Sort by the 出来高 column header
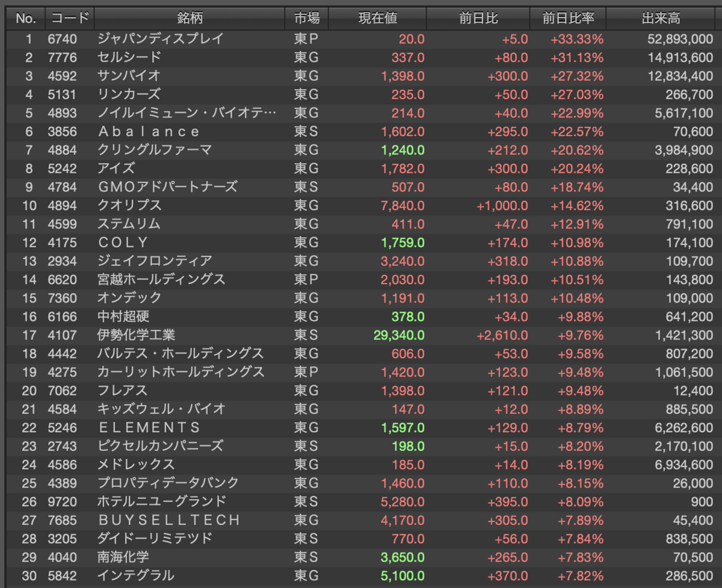 tap(664, 18)
